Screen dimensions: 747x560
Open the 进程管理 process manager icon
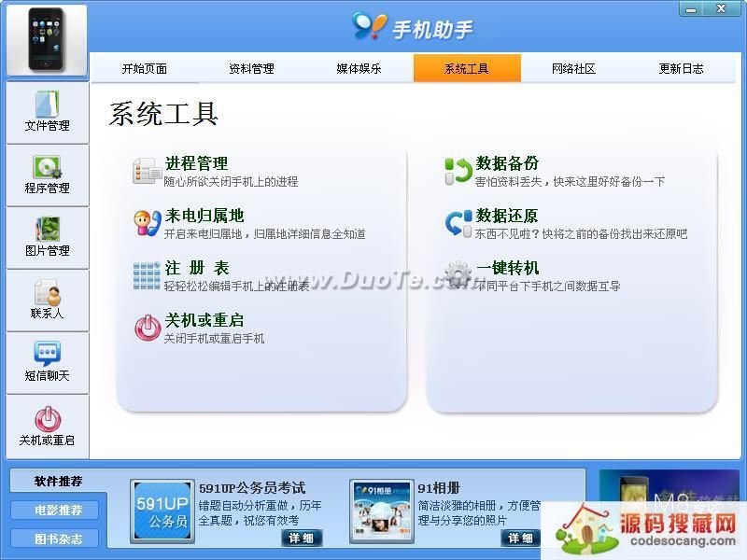click(147, 171)
